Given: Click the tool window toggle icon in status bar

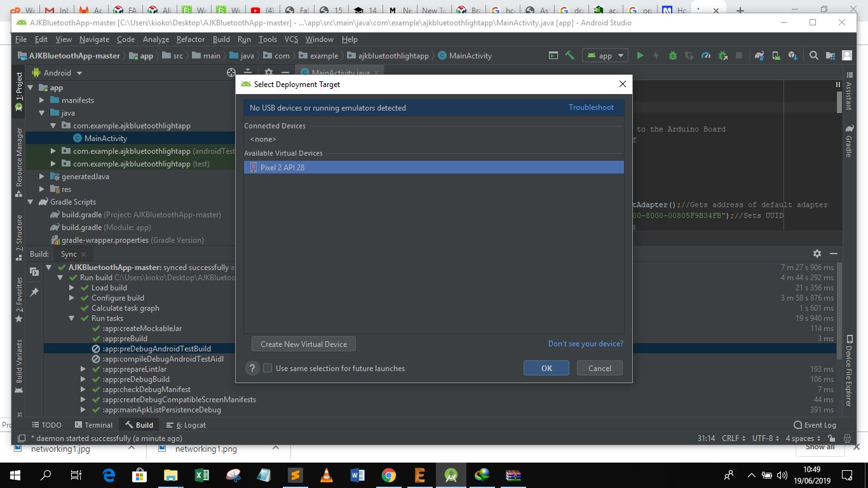Looking at the screenshot, I should (x=21, y=438).
